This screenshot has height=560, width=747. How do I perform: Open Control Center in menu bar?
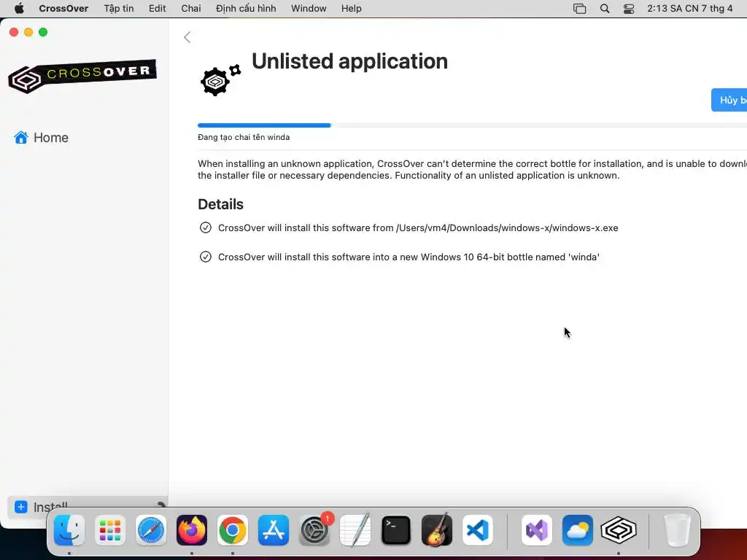pyautogui.click(x=629, y=9)
